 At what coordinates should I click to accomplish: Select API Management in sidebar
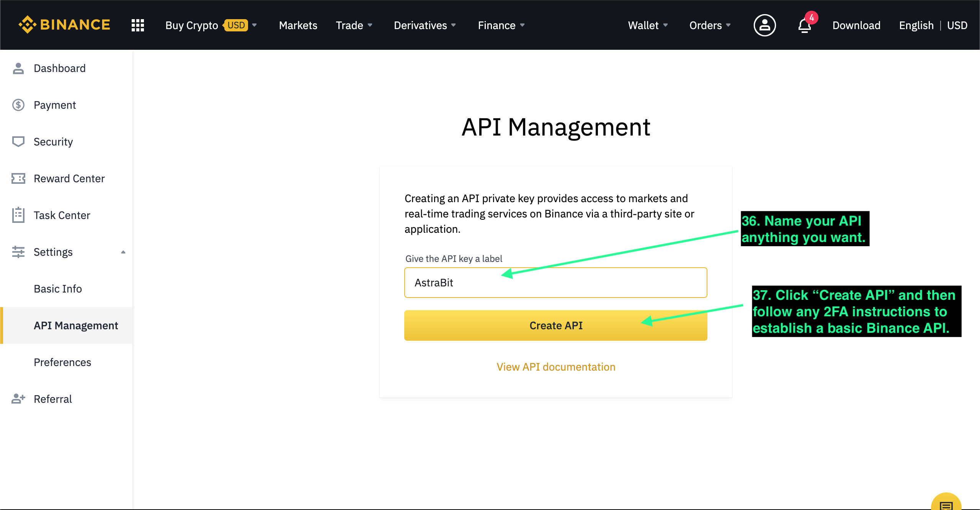tap(66, 325)
